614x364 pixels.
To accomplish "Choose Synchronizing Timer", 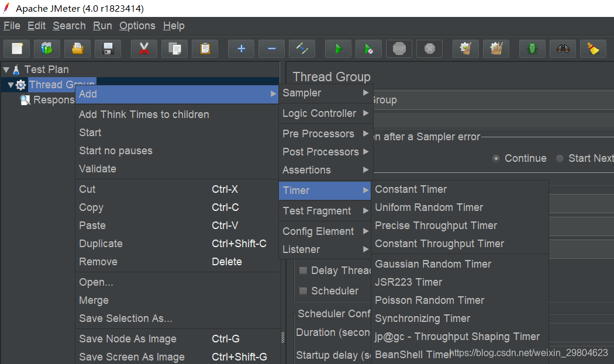I will click(x=460, y=318).
